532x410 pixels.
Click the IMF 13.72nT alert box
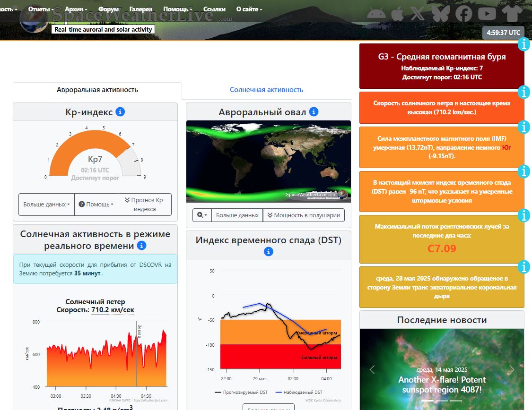tap(442, 147)
